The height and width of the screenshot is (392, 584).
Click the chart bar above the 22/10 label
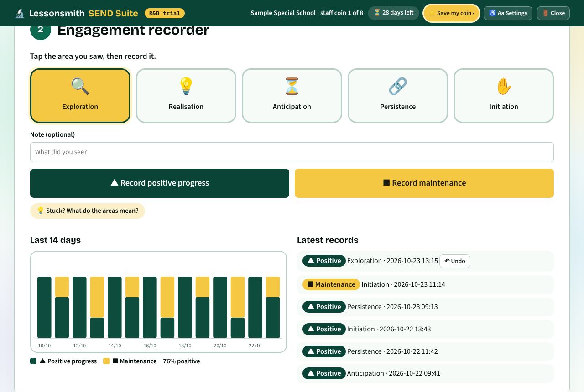(x=255, y=307)
